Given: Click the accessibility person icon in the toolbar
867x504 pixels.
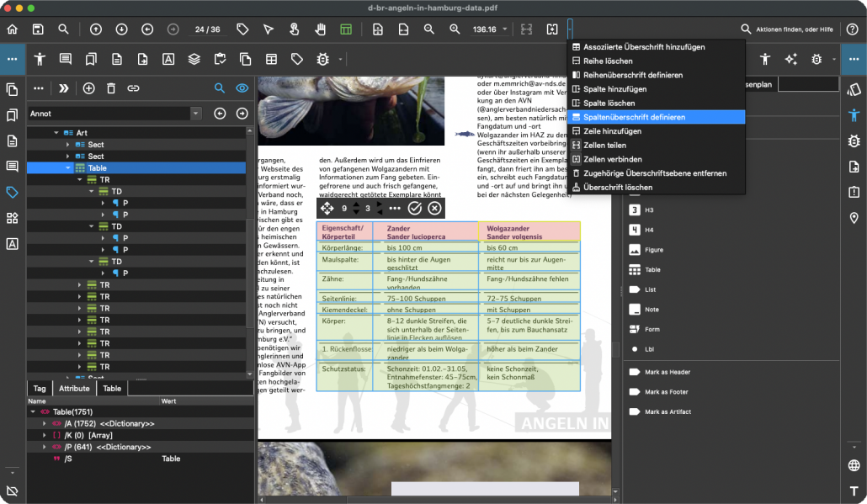Looking at the screenshot, I should [x=40, y=59].
